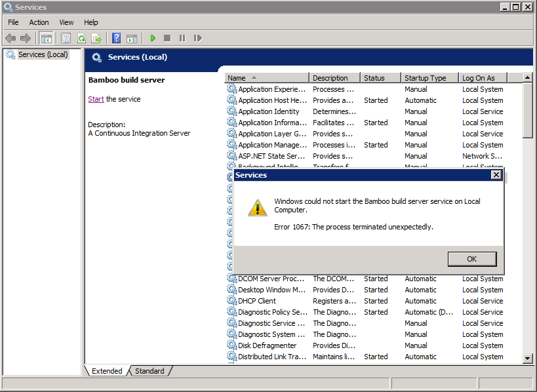Click gear icon of DHCP Client row
537x392 pixels.
point(232,301)
